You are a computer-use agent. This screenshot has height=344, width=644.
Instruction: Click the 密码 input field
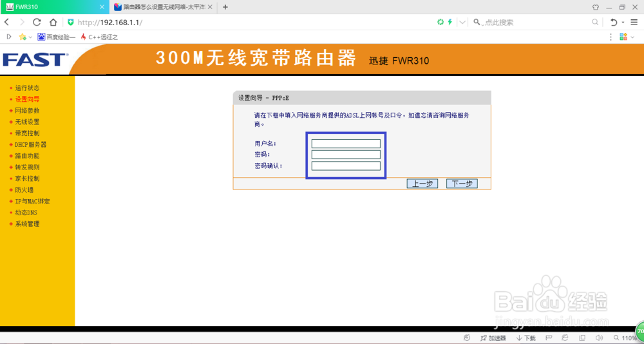coord(346,155)
